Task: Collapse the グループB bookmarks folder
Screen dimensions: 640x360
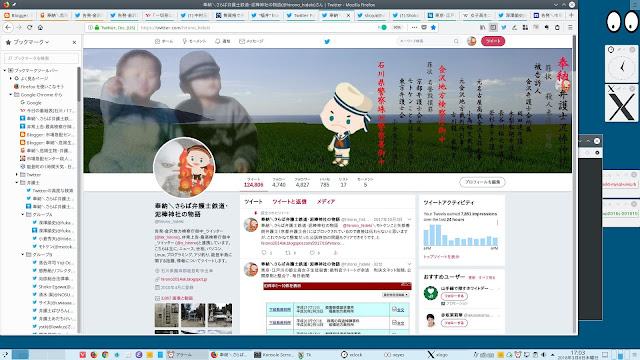Action: (23, 254)
